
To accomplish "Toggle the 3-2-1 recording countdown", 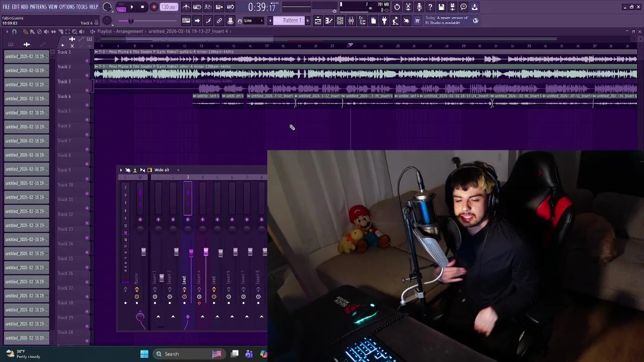I will [x=208, y=7].
